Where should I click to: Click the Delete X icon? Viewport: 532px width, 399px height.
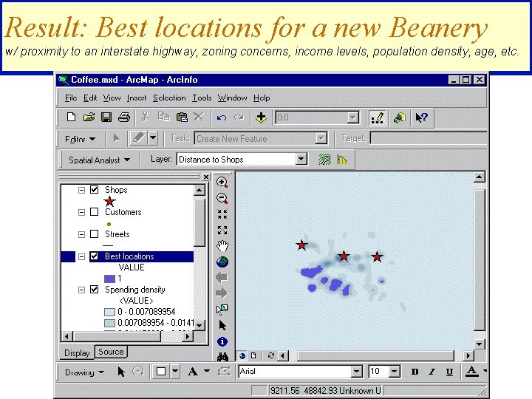199,117
